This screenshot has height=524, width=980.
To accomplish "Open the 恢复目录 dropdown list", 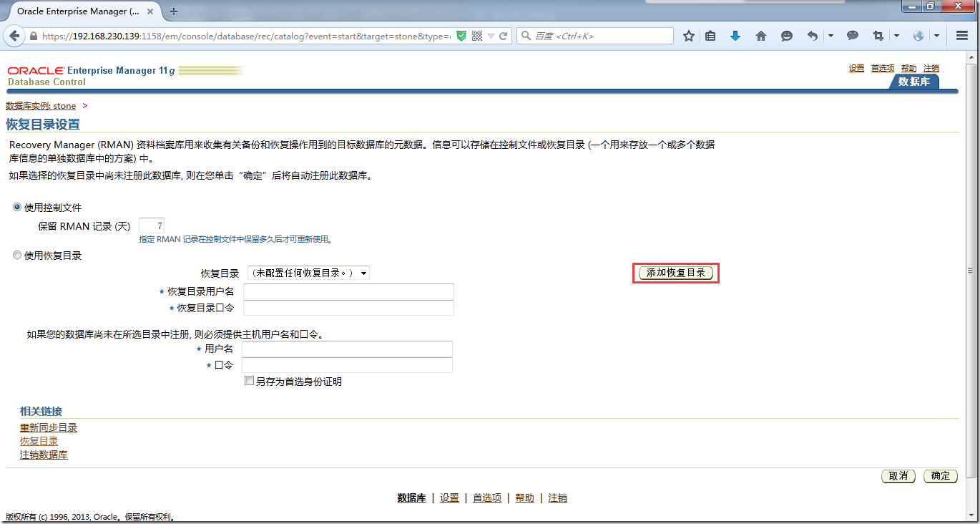I will pyautogui.click(x=308, y=273).
